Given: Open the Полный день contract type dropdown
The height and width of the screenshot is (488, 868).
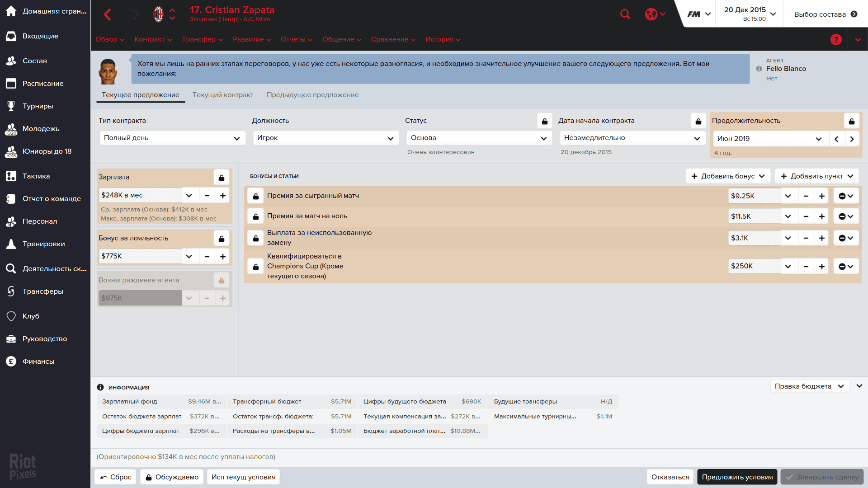Looking at the screenshot, I should point(172,138).
